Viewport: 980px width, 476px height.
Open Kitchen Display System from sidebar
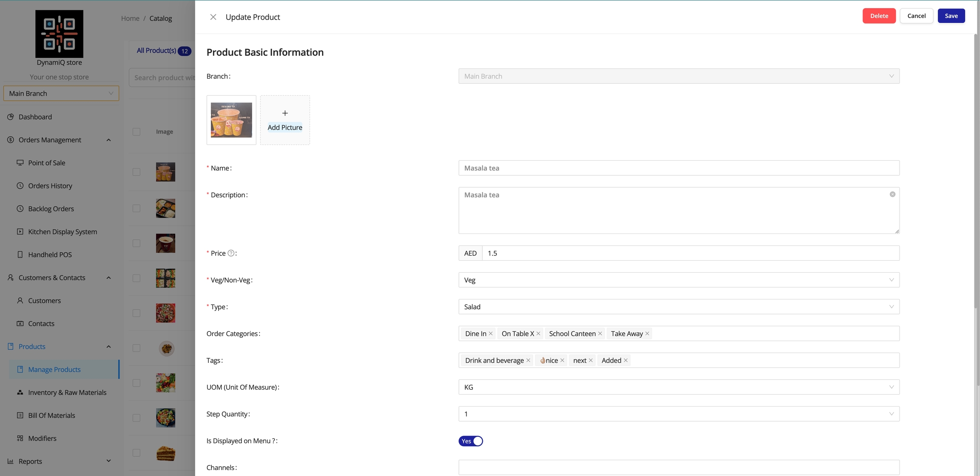pos(62,232)
